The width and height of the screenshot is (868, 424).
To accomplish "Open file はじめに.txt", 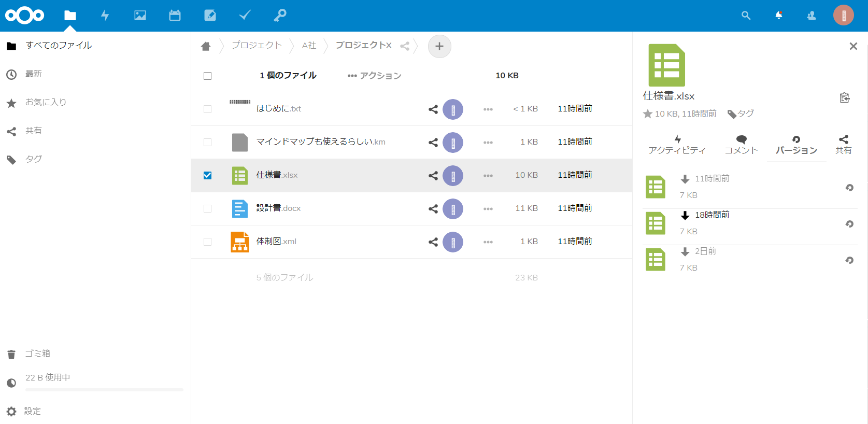I will click(279, 109).
